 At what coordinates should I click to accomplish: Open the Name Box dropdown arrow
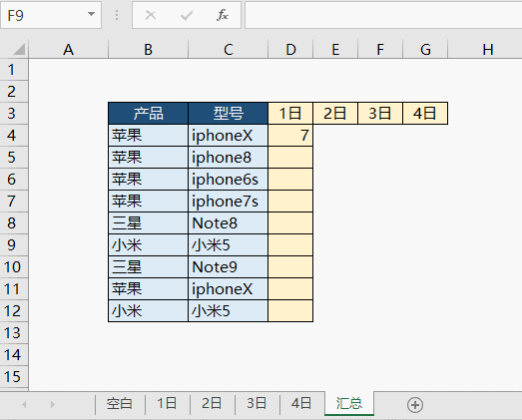click(x=91, y=14)
